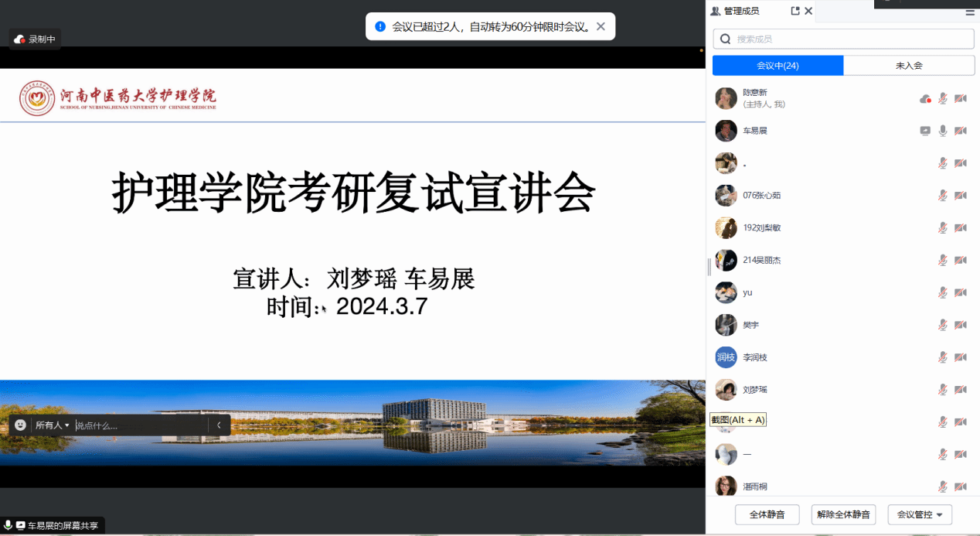This screenshot has width=980, height=536.
Task: Dismiss the 60-minute limit notification
Action: [x=601, y=26]
